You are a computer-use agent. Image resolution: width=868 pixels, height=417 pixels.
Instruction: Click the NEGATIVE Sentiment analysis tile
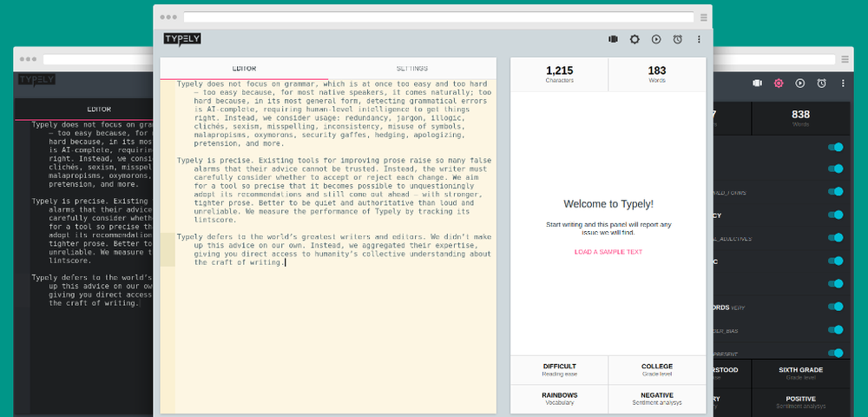(x=657, y=399)
